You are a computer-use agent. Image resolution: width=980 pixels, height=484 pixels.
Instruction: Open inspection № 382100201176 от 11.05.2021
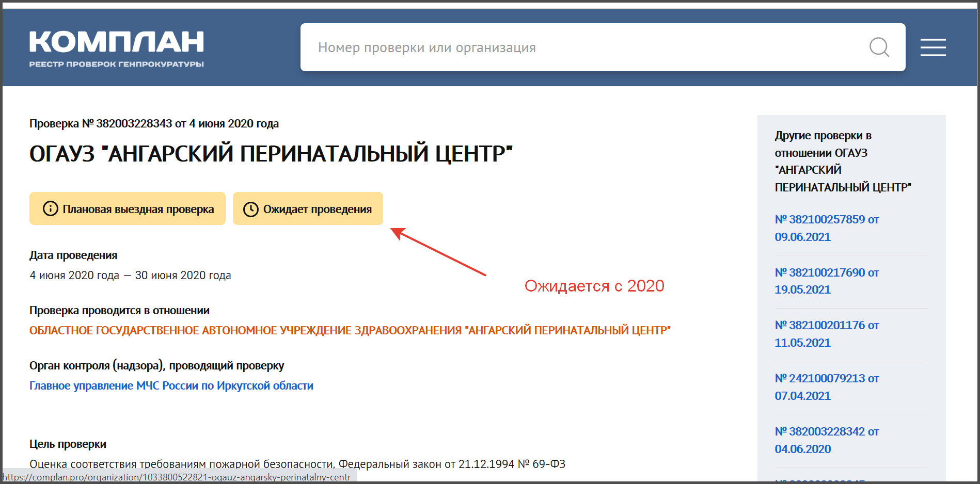tap(827, 334)
